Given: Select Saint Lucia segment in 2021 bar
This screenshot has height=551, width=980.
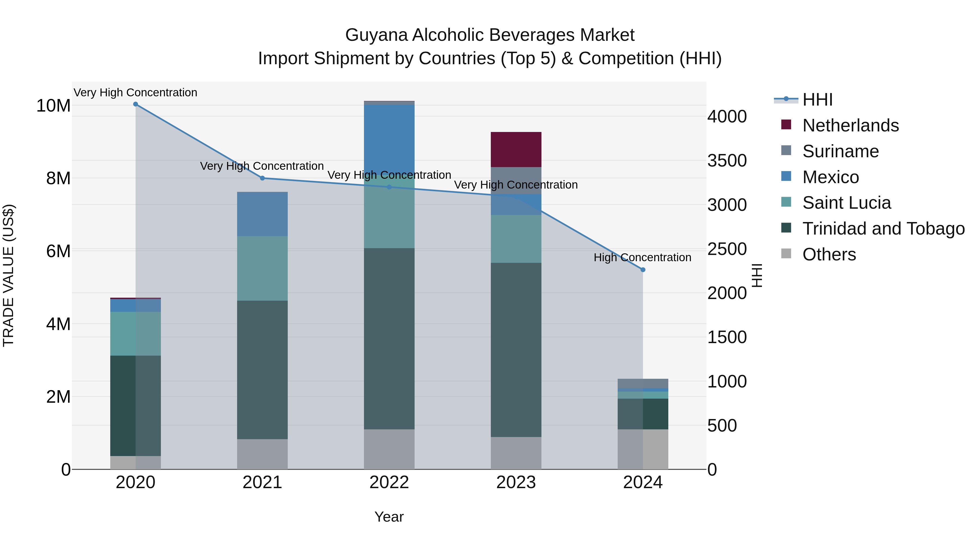Looking at the screenshot, I should point(262,269).
